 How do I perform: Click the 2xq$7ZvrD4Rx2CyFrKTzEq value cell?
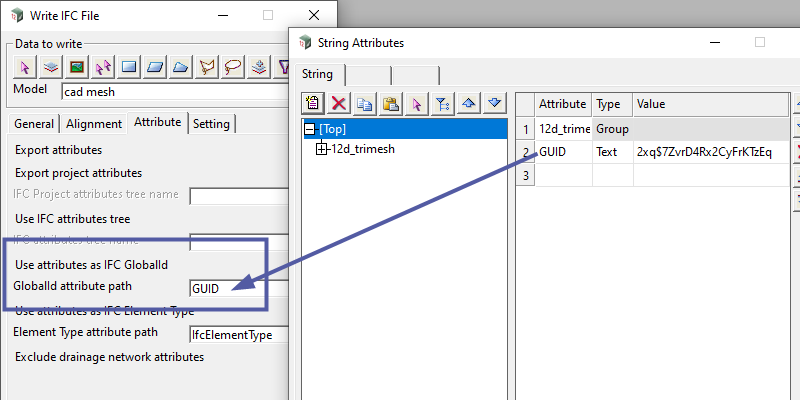point(711,152)
